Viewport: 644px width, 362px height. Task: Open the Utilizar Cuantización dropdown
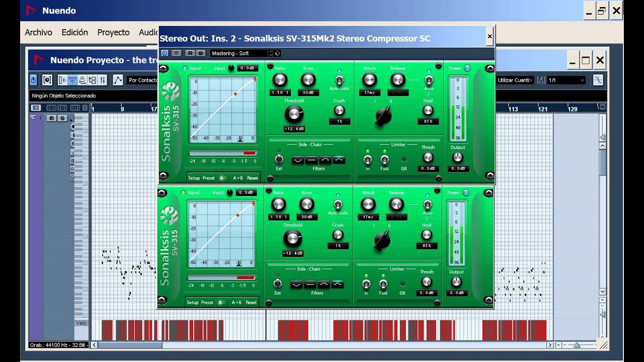tap(516, 80)
